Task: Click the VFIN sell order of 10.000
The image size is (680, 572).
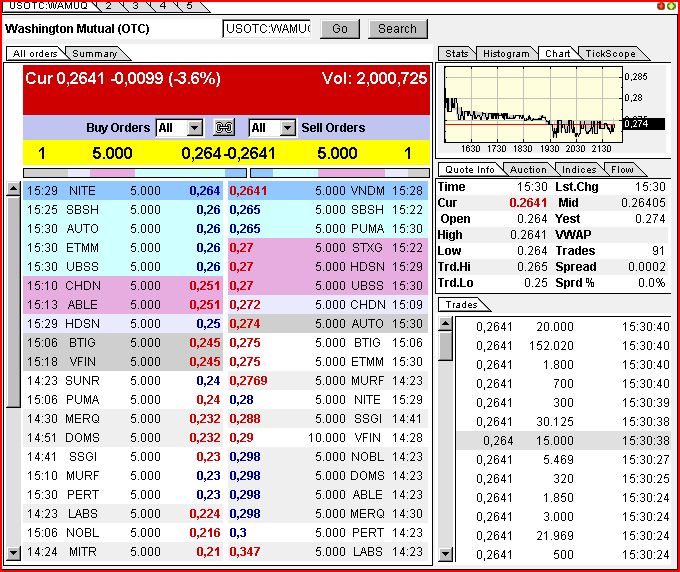Action: click(x=328, y=438)
